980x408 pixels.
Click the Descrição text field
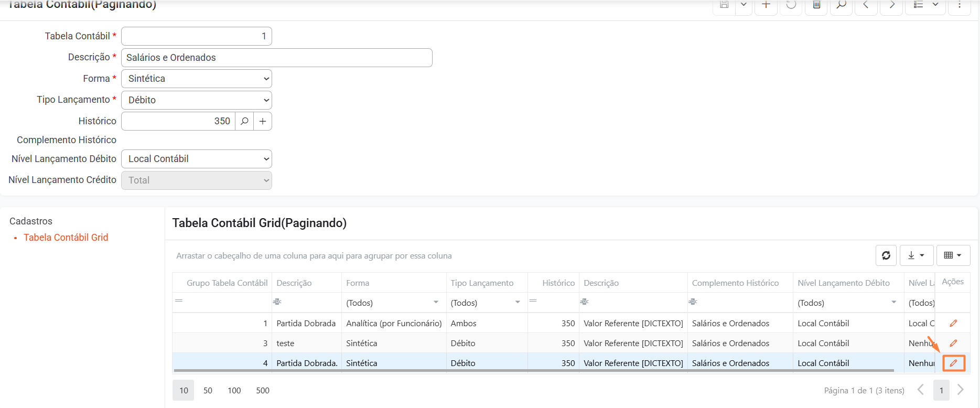[x=276, y=58]
